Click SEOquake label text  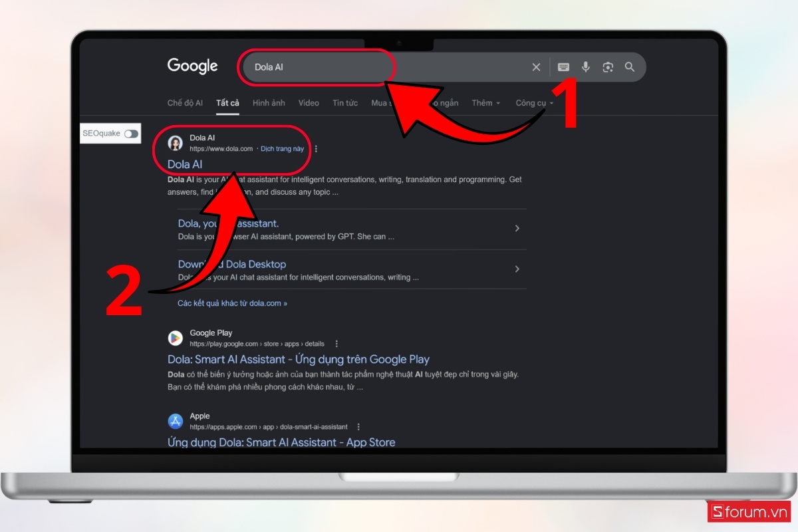(101, 134)
